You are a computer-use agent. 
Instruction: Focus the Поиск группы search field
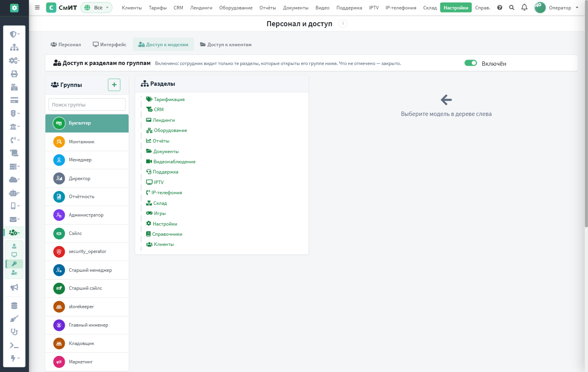[x=87, y=105]
